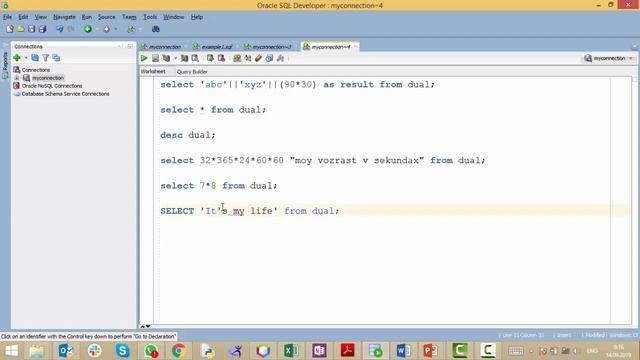Click the New file icon in main toolbar
The image size is (640, 360).
10,29
